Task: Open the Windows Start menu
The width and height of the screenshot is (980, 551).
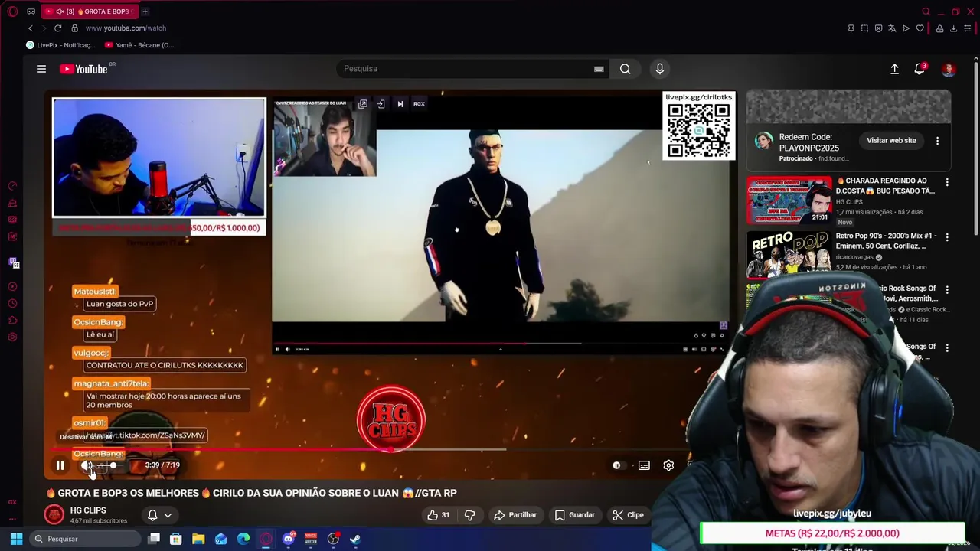Action: pos(16,539)
